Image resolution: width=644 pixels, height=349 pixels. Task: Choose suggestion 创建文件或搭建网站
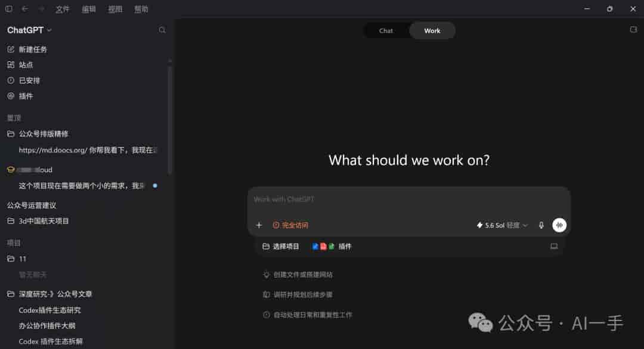[x=298, y=275]
